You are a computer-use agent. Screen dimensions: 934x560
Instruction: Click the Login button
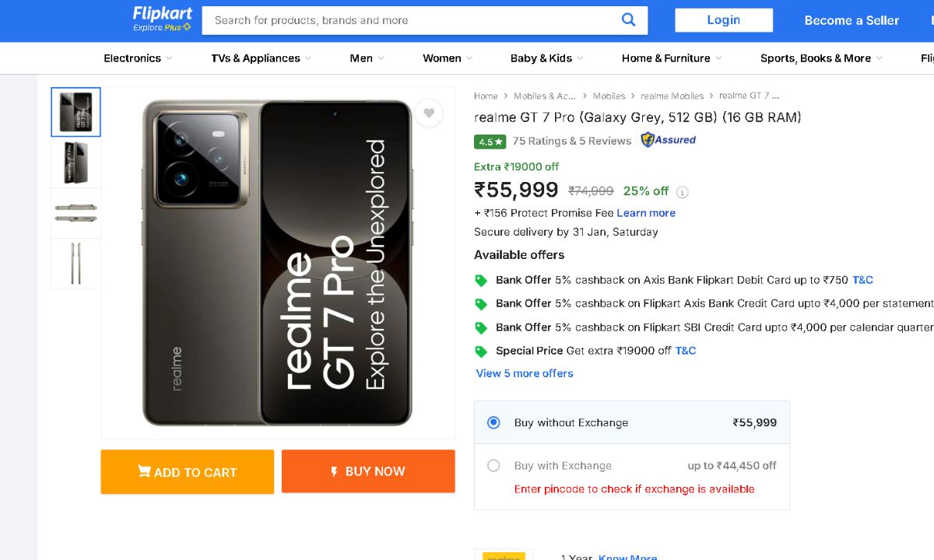coord(723,20)
